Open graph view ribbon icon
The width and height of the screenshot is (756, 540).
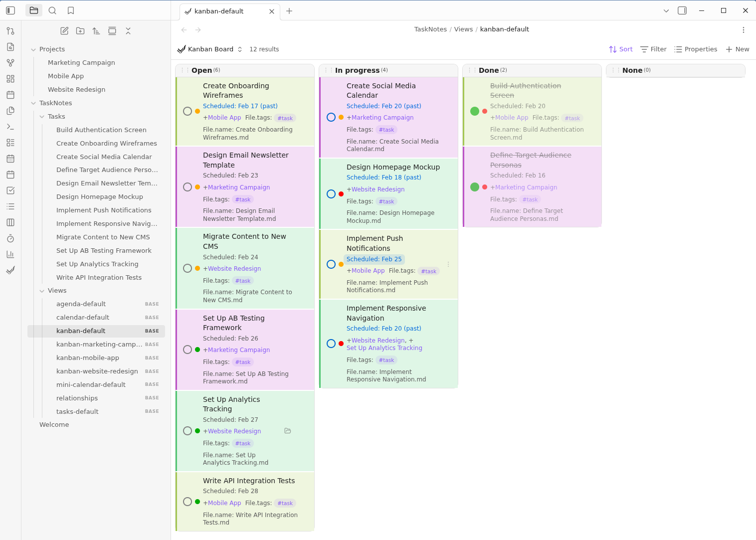tap(10, 63)
